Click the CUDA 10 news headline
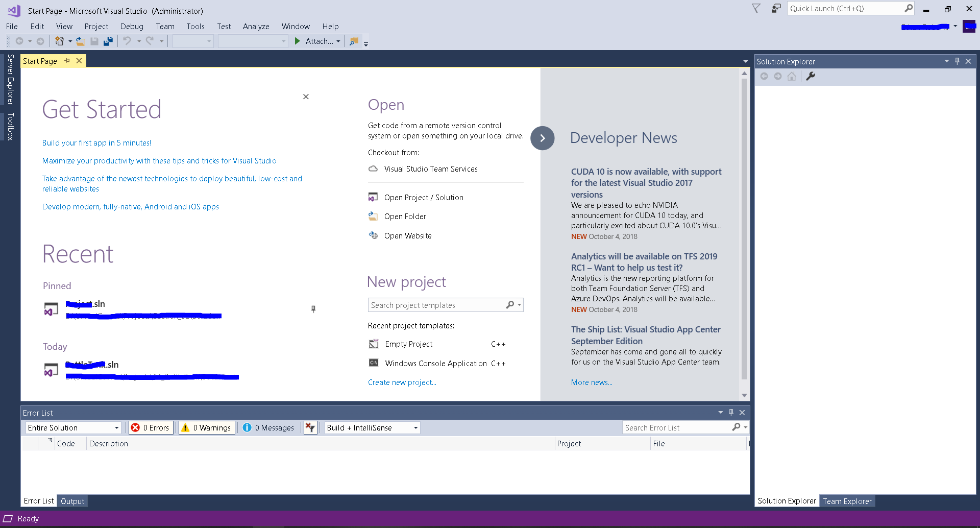The width and height of the screenshot is (980, 528). coord(646,183)
